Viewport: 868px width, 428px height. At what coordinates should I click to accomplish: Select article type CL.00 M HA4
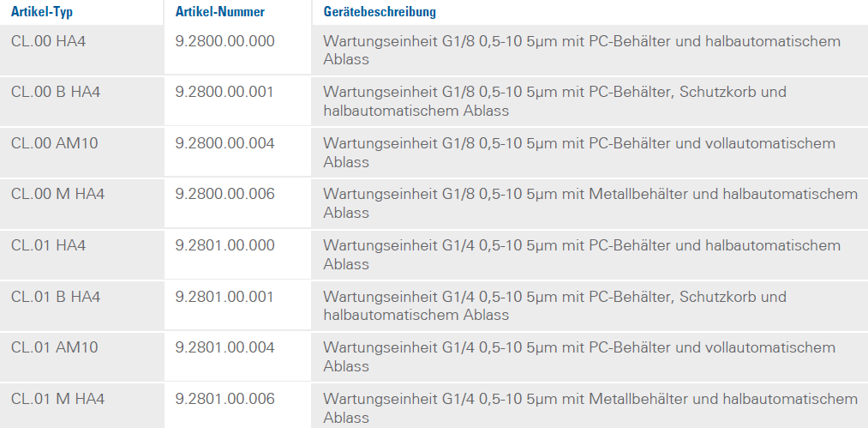click(x=57, y=194)
